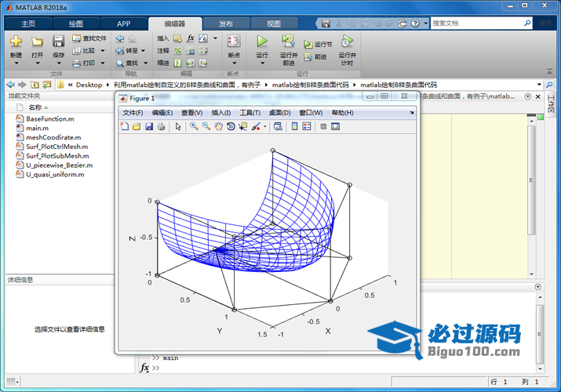Screen dimensions: 561x392
Task: Click Run and Advance (运行并前进) icon
Action: coord(289,42)
